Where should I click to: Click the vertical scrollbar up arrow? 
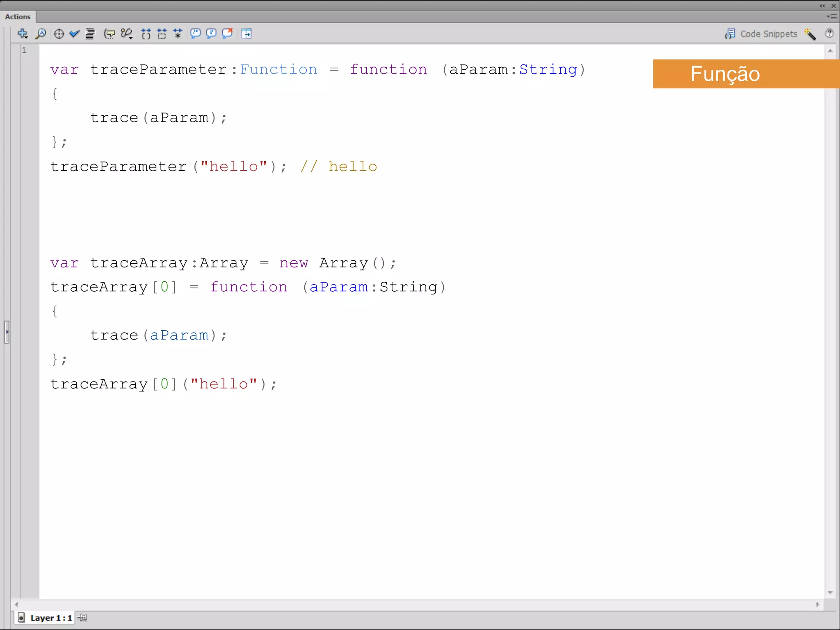click(830, 51)
